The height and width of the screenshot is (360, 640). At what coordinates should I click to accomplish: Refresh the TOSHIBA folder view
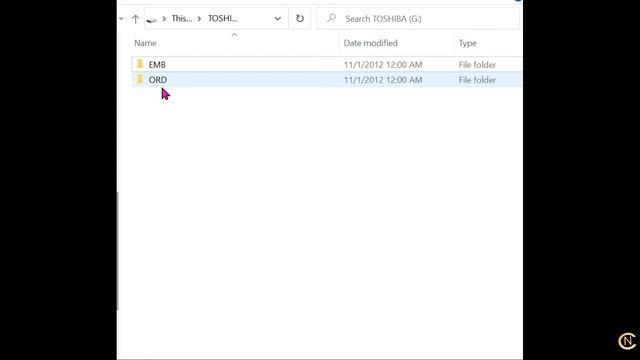(x=300, y=18)
